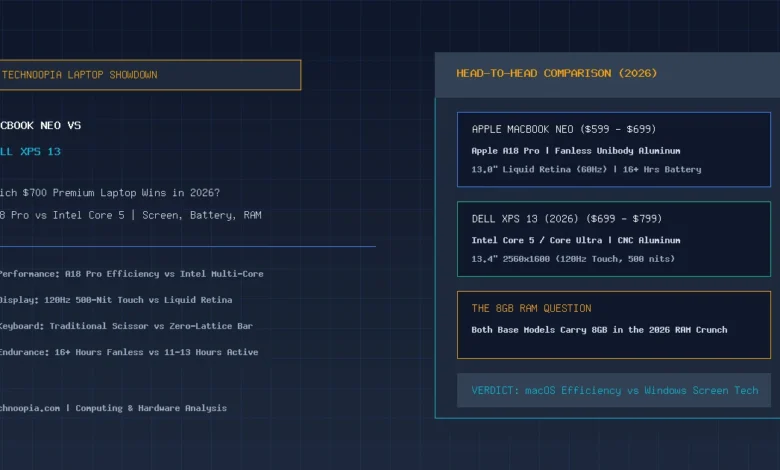780x470 pixels.
Task: Select the 'CBOOK NEO VS' heading
Action: pyautogui.click(x=40, y=125)
